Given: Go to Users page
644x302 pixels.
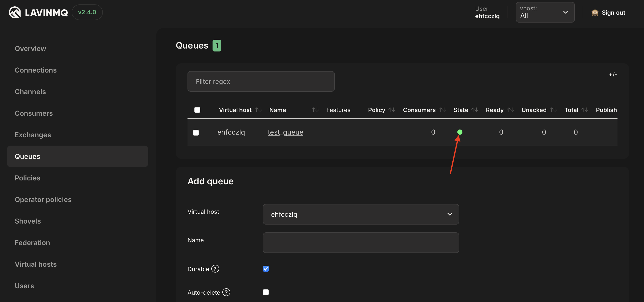Looking at the screenshot, I should 24,286.
